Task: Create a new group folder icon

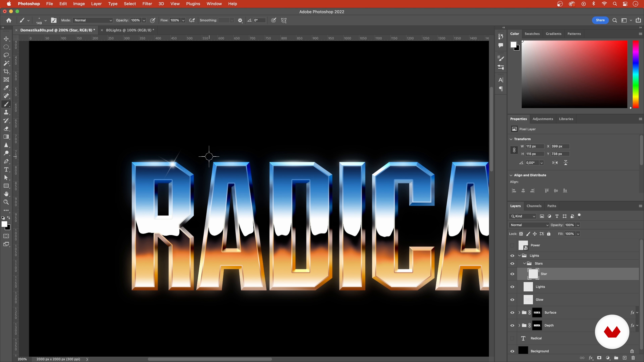Action: (x=616, y=358)
